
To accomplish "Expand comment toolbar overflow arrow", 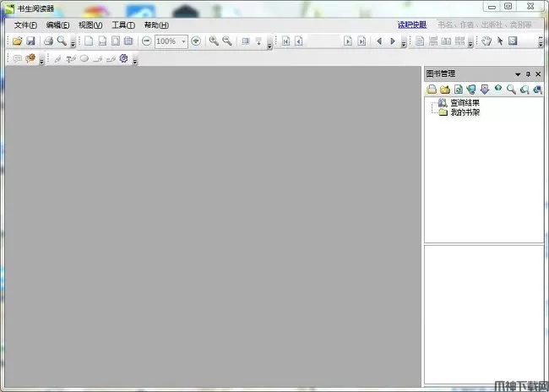I will click(41, 61).
